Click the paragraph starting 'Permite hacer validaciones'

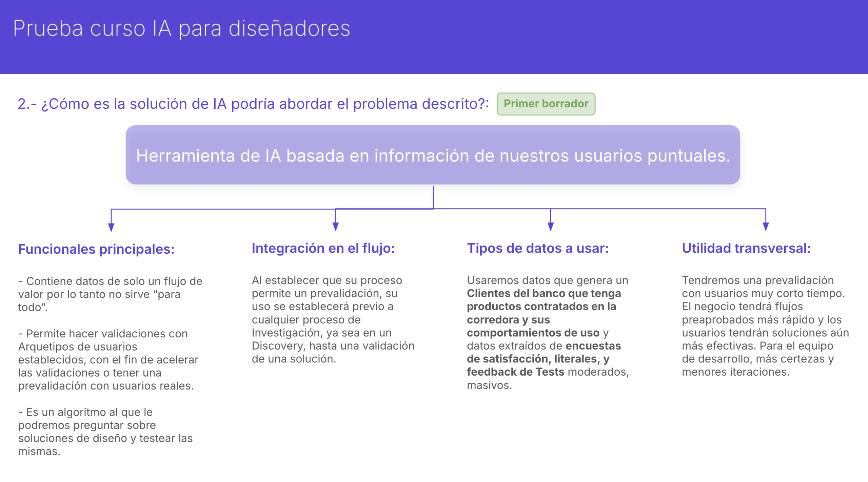click(108, 359)
